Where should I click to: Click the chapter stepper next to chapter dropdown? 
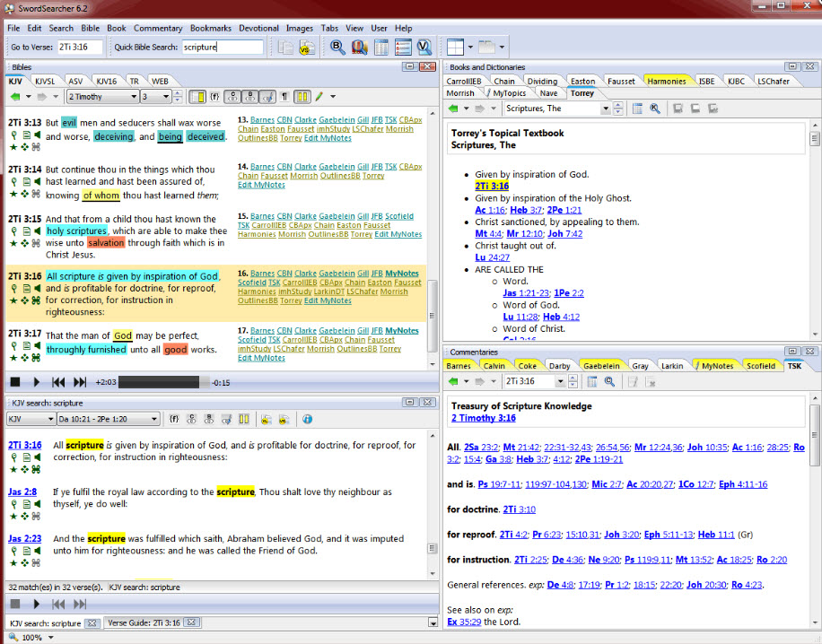click(178, 96)
